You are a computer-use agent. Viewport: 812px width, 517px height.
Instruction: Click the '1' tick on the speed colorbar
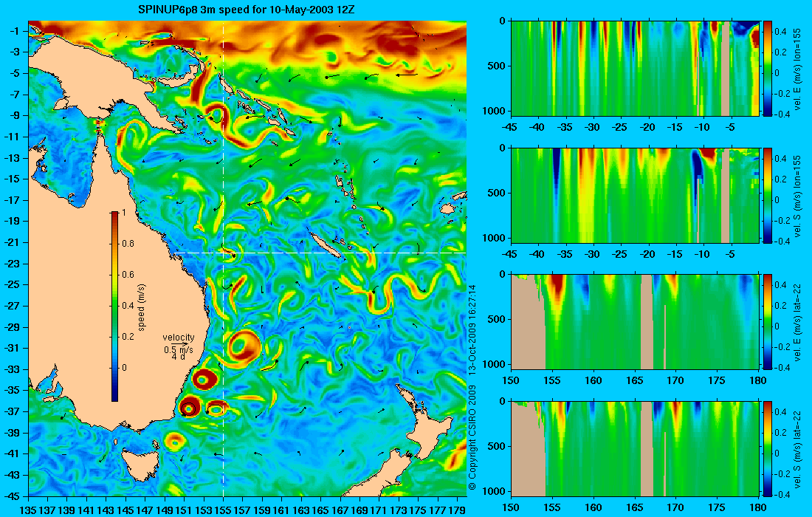point(123,213)
